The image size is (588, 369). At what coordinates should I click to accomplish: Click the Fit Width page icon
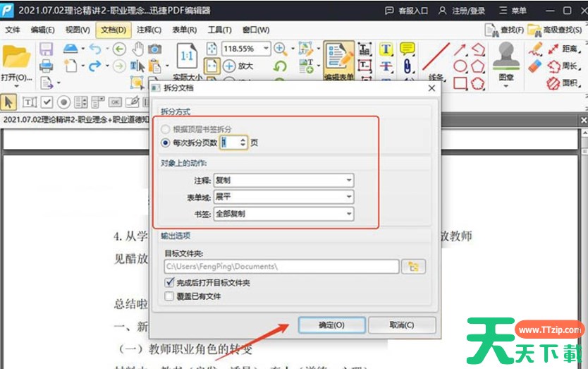(x=212, y=66)
